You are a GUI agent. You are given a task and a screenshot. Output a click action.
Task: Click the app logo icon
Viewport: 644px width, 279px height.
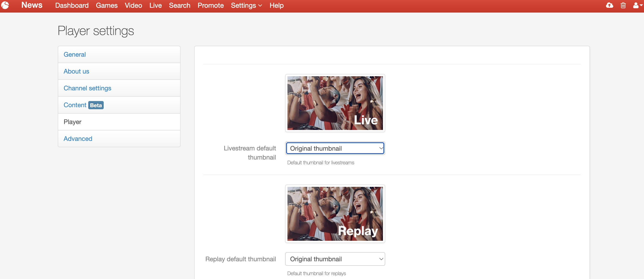click(5, 5)
